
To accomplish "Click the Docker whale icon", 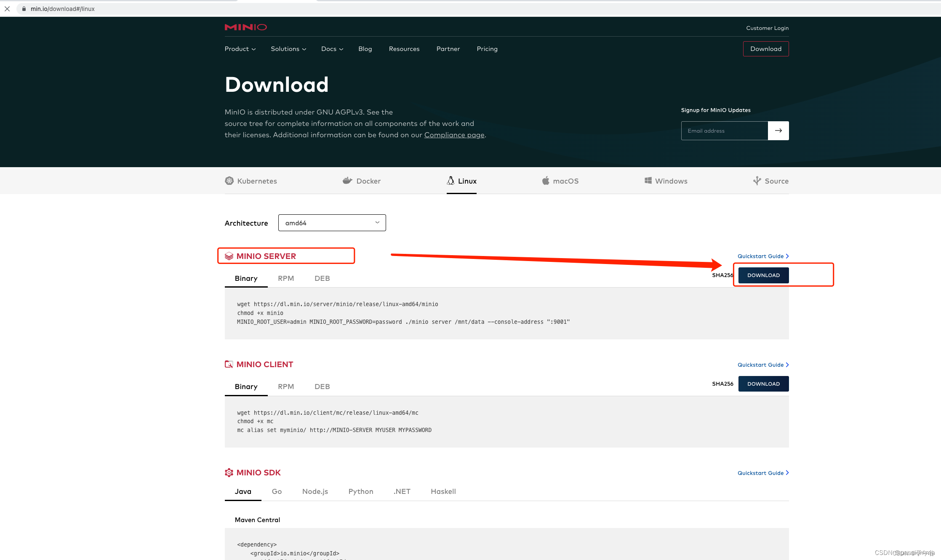I will [347, 181].
